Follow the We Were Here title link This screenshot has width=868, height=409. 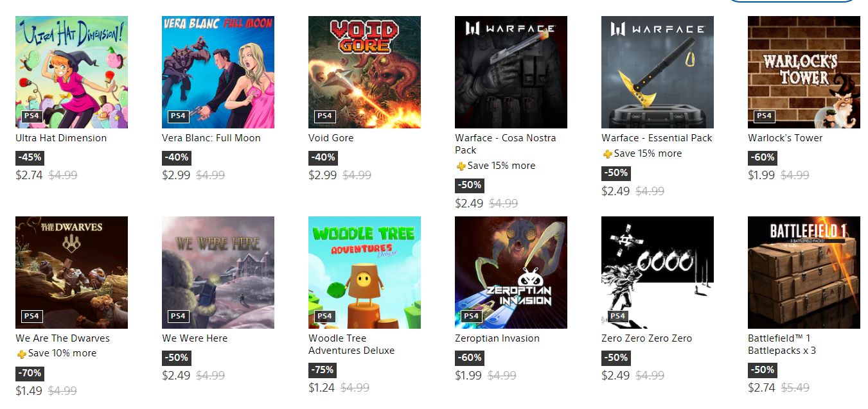pyautogui.click(x=195, y=338)
